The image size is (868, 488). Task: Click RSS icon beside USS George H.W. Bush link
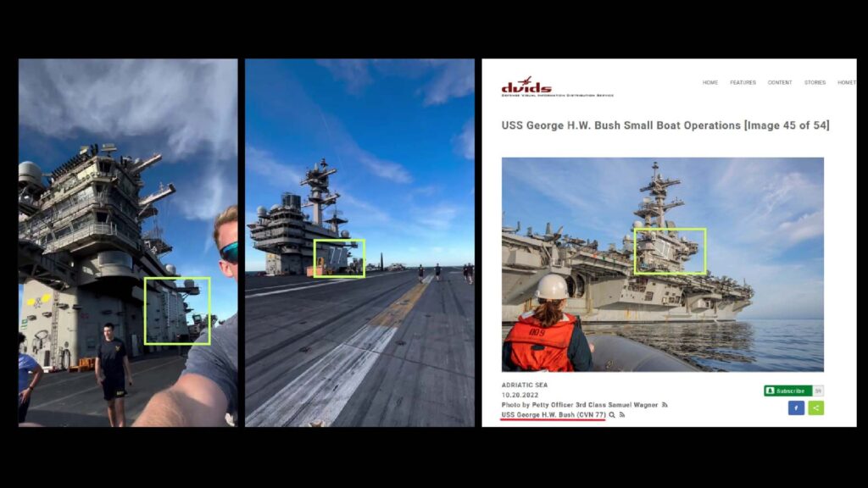622,415
